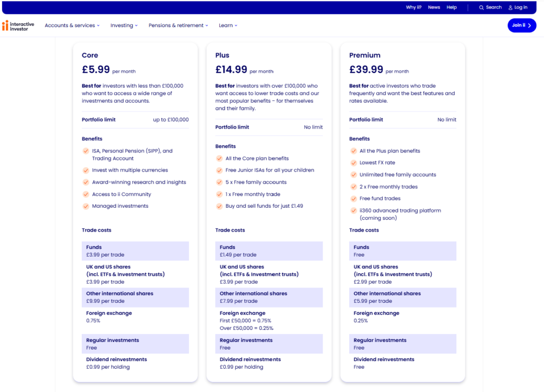This screenshot has width=544, height=392.
Task: Click checkmark beside ii360 advanced trading platform
Action: pos(353,210)
